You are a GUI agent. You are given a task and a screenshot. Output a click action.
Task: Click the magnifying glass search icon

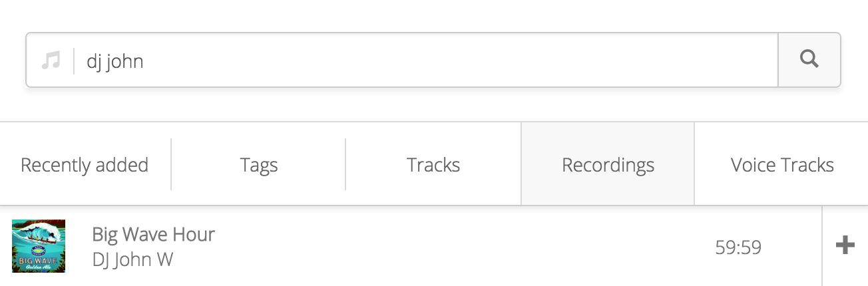pos(809,60)
